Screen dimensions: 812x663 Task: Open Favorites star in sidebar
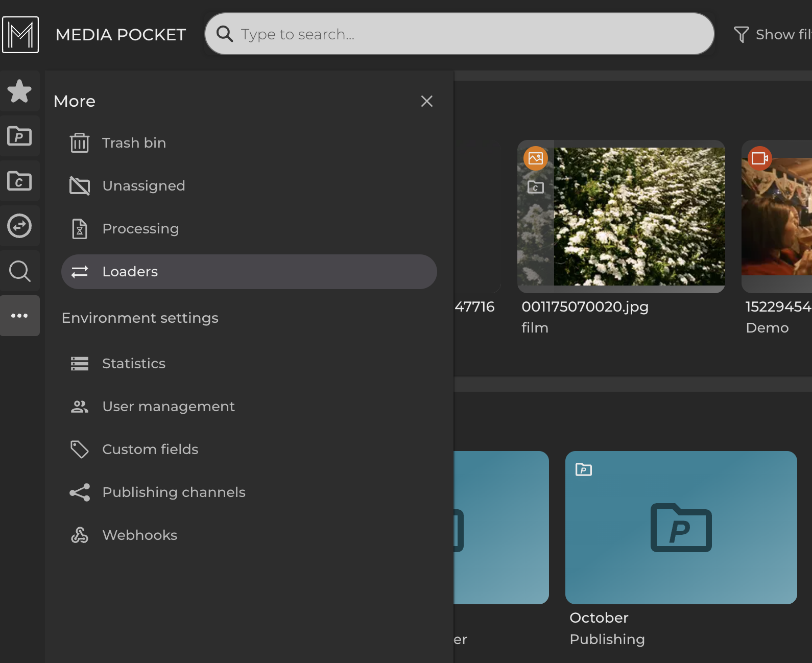click(x=19, y=91)
